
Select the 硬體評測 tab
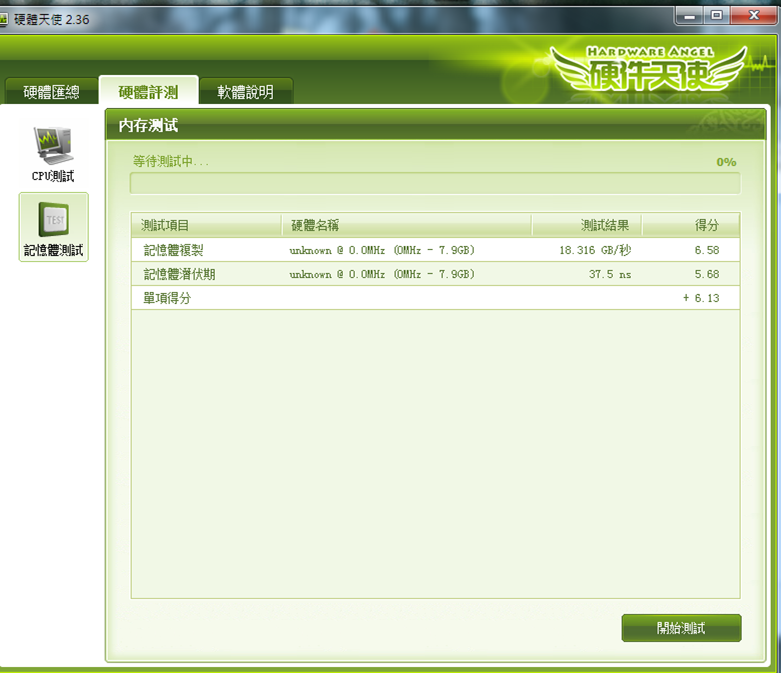click(x=148, y=92)
